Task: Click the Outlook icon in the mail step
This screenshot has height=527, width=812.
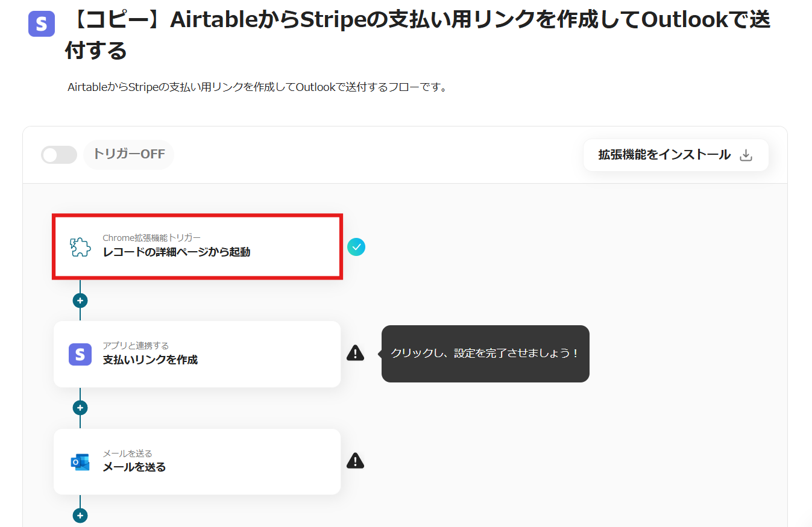Action: point(80,462)
